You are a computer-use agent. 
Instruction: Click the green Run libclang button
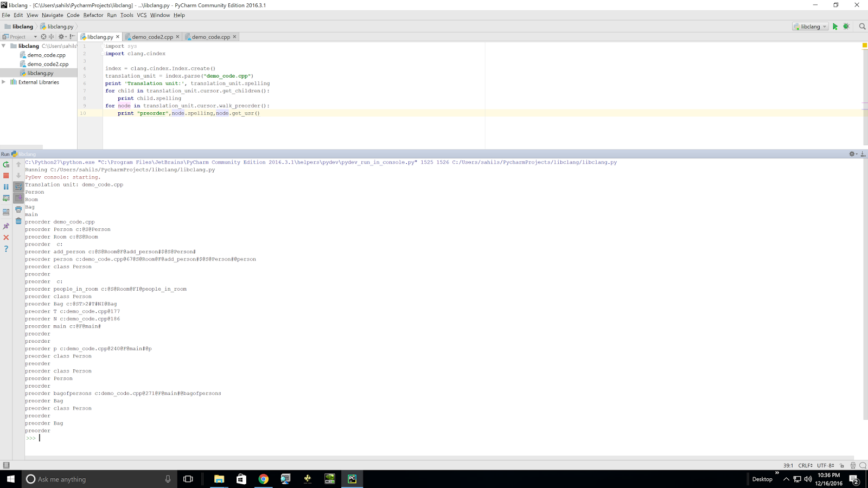835,27
